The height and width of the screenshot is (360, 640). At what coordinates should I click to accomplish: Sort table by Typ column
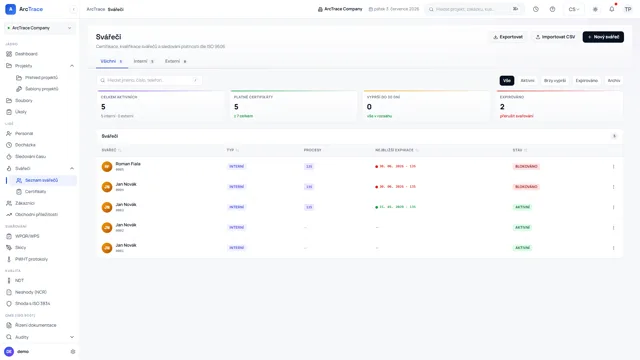click(x=233, y=150)
